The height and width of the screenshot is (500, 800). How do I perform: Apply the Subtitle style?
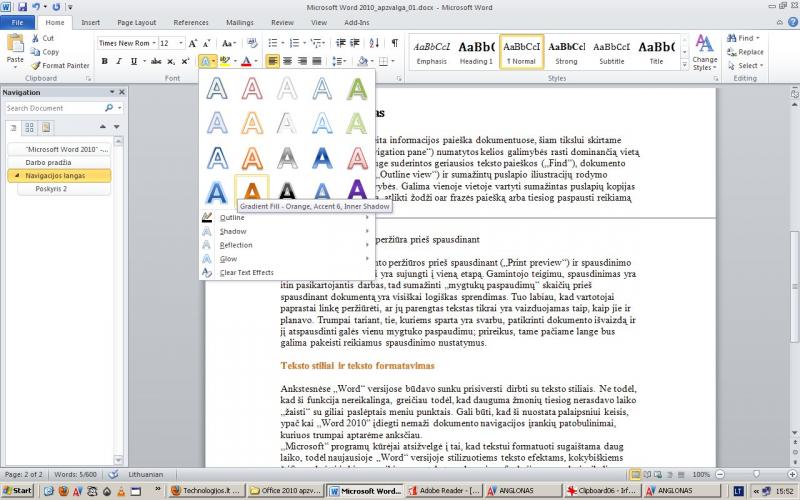[611, 52]
